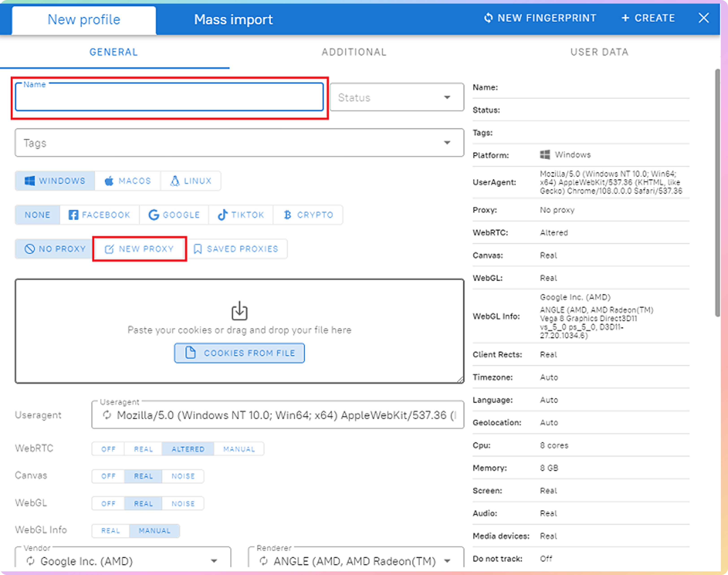The width and height of the screenshot is (728, 575).
Task: Open the Mass import tab
Action: pos(233,20)
